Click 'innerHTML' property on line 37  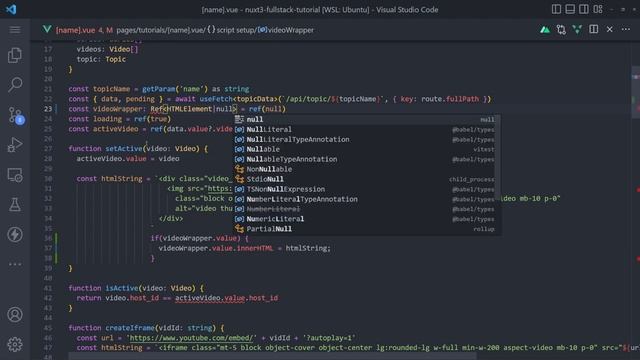tap(254, 248)
